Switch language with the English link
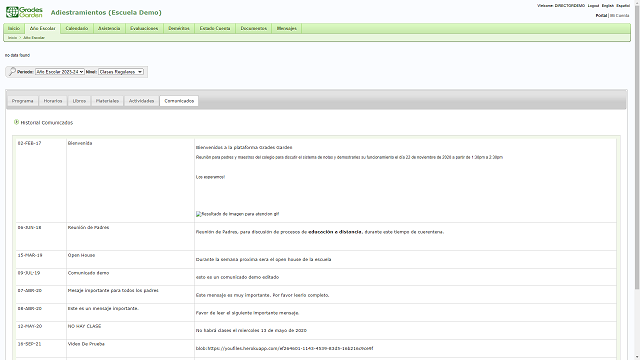This screenshot has width=640, height=360. point(607,6)
